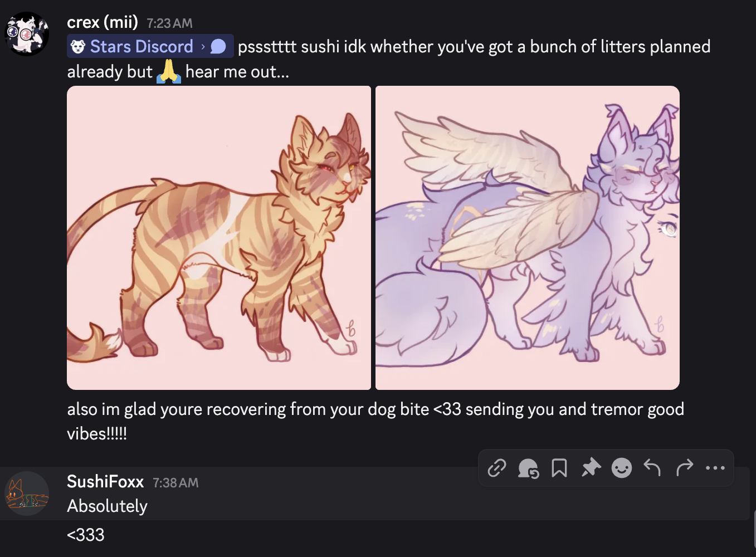Click the chevron next to Stars Discord
The width and height of the screenshot is (756, 557).
(203, 46)
